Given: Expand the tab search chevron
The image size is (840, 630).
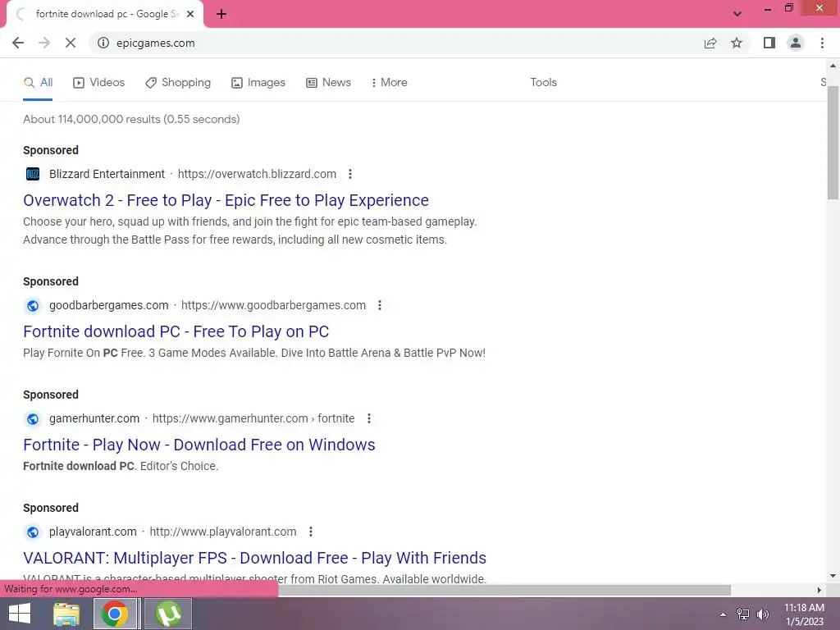Looking at the screenshot, I should 737,14.
